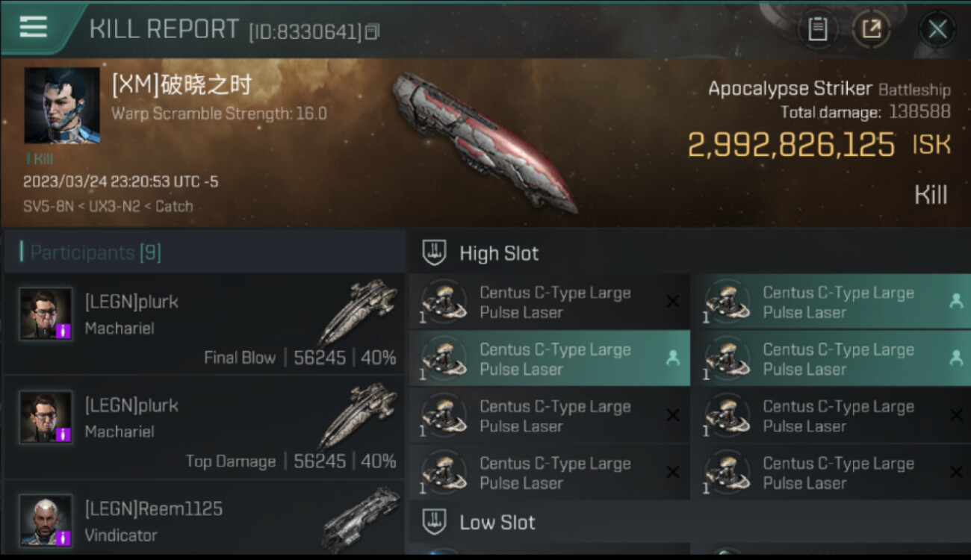The height and width of the screenshot is (560, 971).
Task: Select highlighted pulse laser in left column
Action: tap(550, 358)
